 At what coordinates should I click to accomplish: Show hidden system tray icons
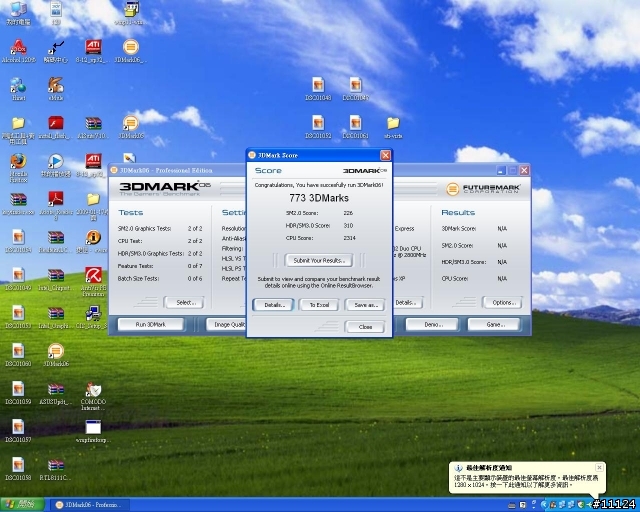coord(544,505)
